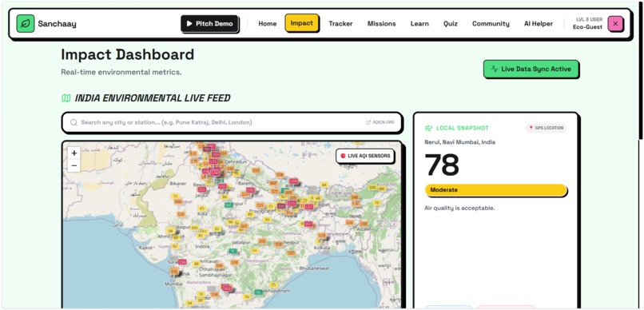
Task: Click the GPS Location chip
Action: pos(546,128)
